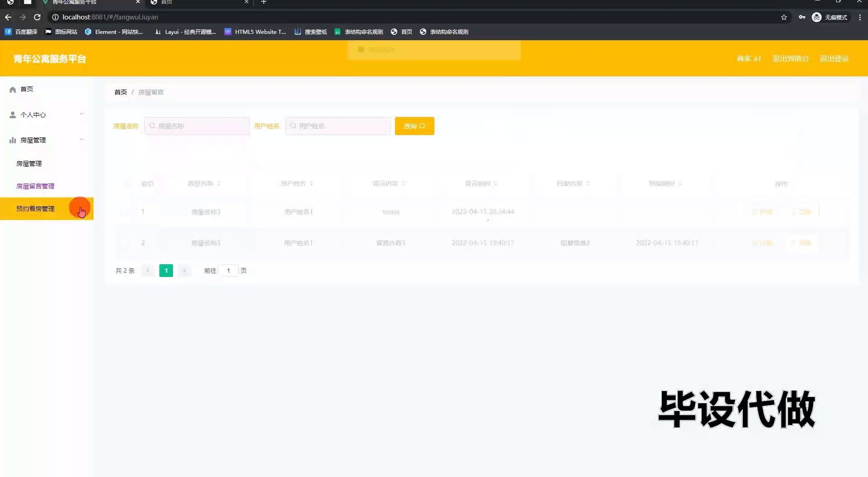The image size is (868, 477).
Task: Select 房屋留言管理 in the sidebar
Action: tap(35, 186)
